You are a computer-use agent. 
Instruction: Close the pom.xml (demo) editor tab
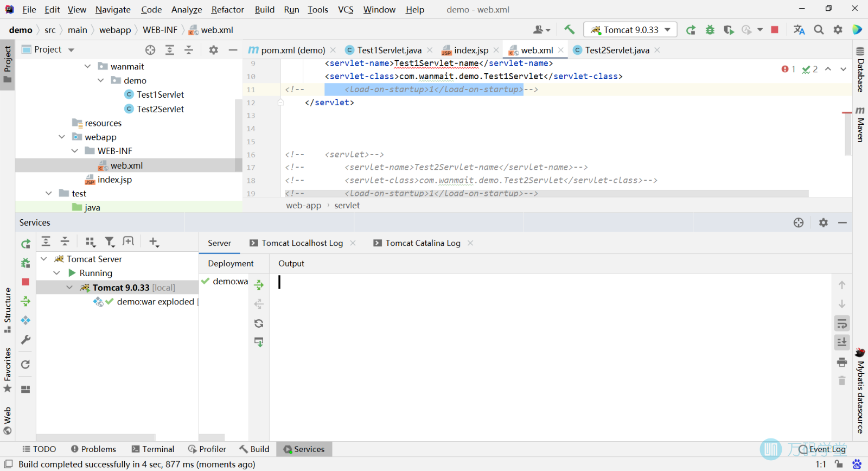(333, 50)
